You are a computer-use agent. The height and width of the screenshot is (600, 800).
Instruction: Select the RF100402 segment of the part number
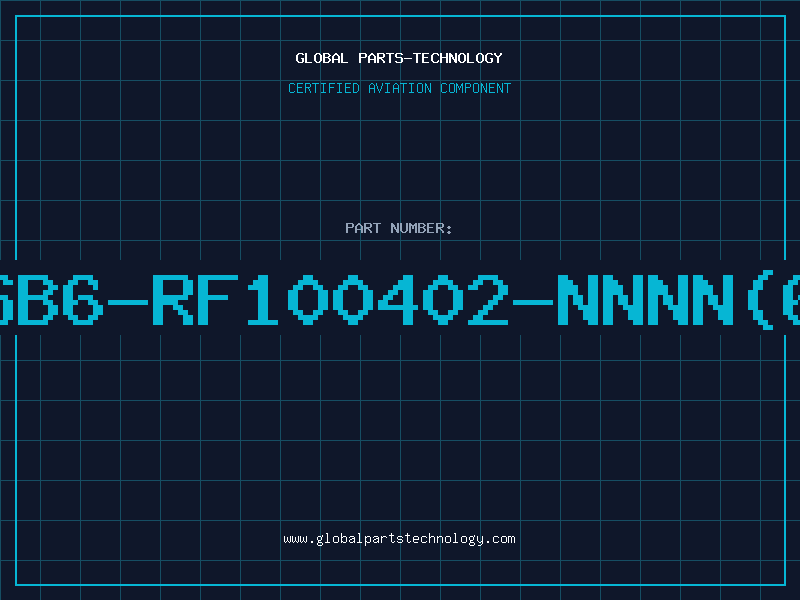pyautogui.click(x=331, y=299)
